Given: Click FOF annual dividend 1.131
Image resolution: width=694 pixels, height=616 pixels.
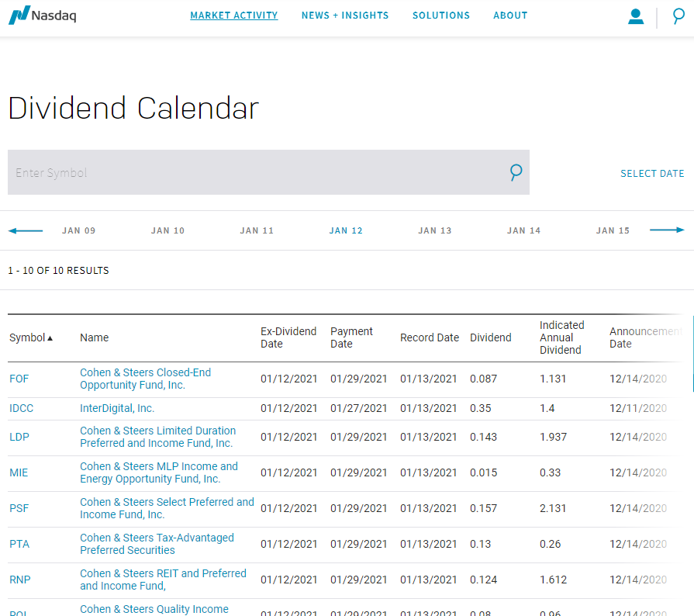Looking at the screenshot, I should pyautogui.click(x=553, y=379).
